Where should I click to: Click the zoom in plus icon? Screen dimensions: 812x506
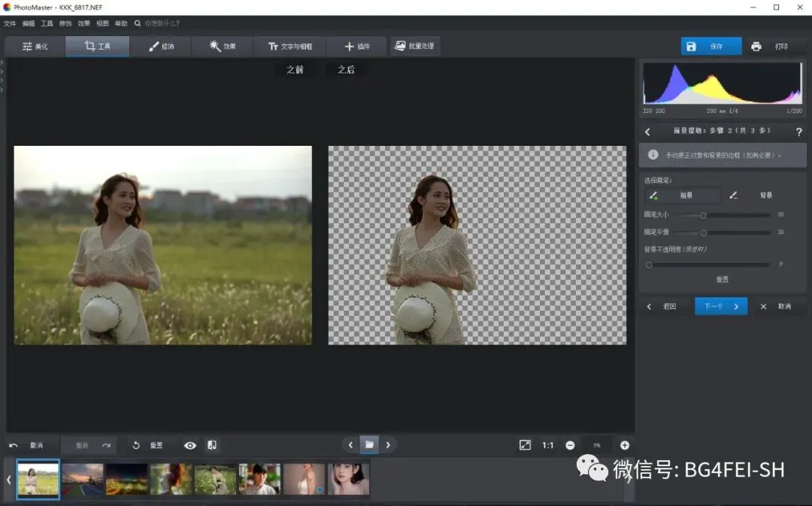tap(624, 445)
